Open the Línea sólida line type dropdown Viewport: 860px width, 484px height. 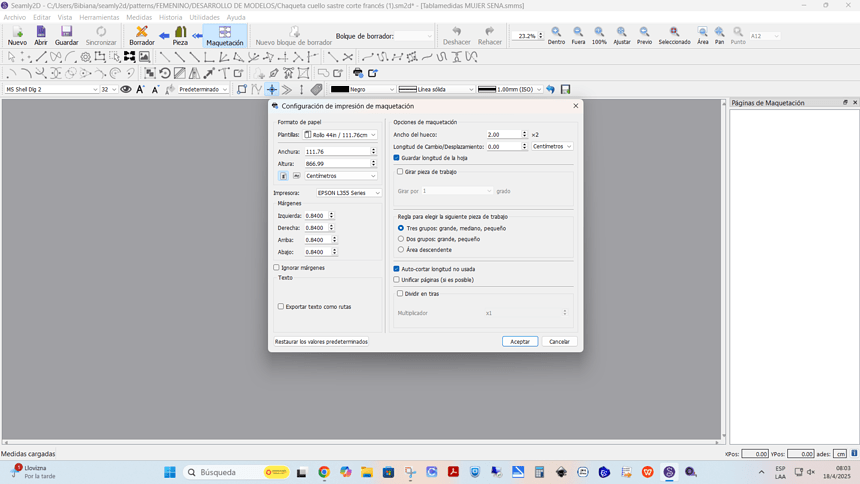[x=437, y=89]
